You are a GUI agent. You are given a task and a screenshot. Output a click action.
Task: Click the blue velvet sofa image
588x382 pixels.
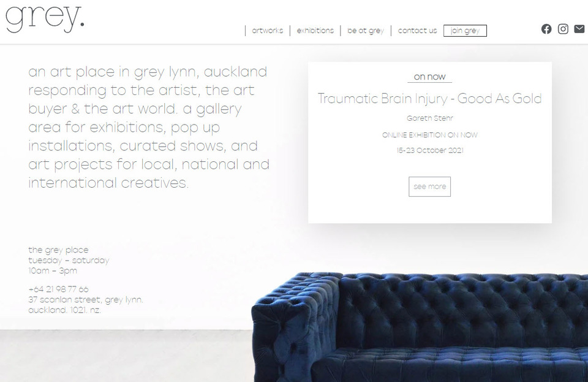(x=419, y=327)
